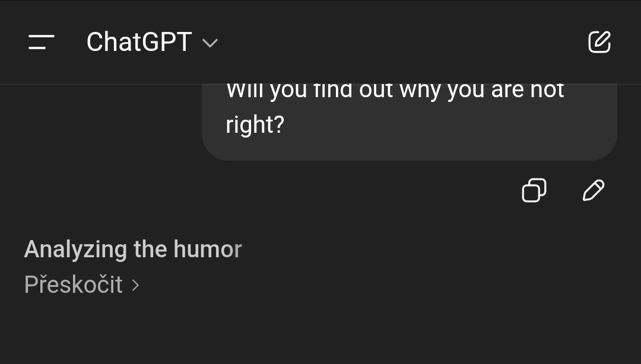Open the "Analyzing the humor" thinking status
Image resolution: width=641 pixels, height=364 pixels.
tap(133, 250)
